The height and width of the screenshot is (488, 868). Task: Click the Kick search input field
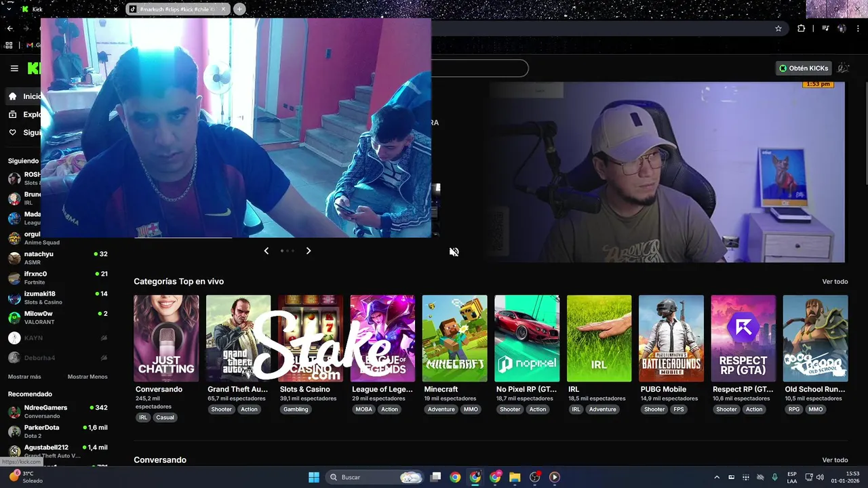click(x=479, y=68)
